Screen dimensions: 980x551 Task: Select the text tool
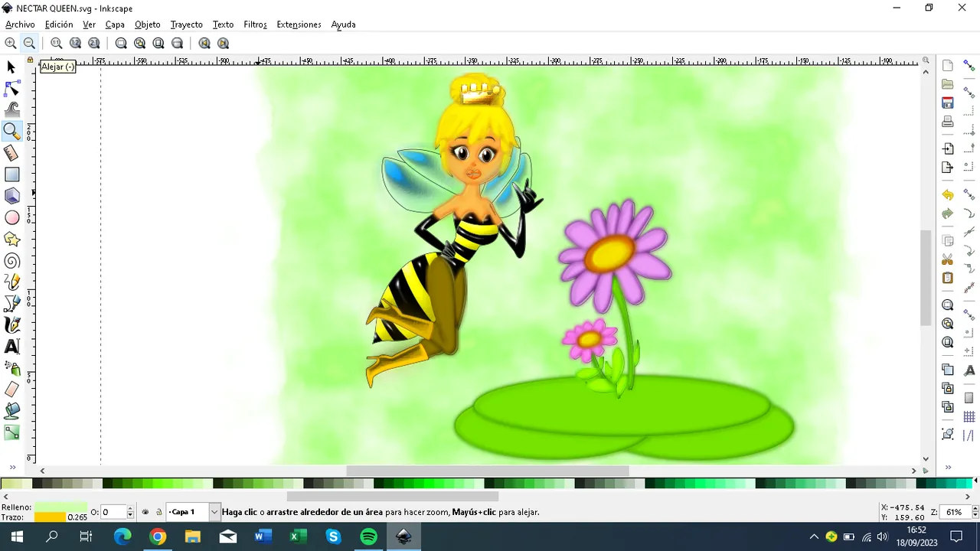pyautogui.click(x=11, y=347)
